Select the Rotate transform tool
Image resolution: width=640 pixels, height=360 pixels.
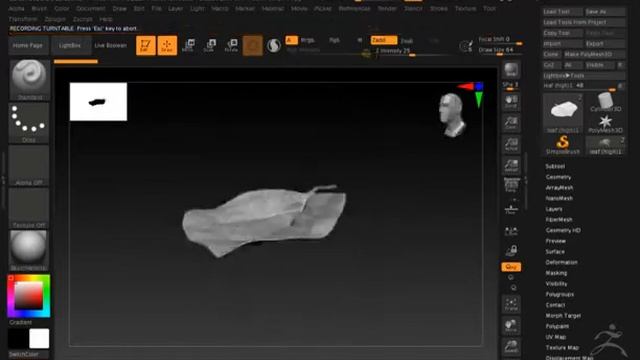click(x=231, y=45)
